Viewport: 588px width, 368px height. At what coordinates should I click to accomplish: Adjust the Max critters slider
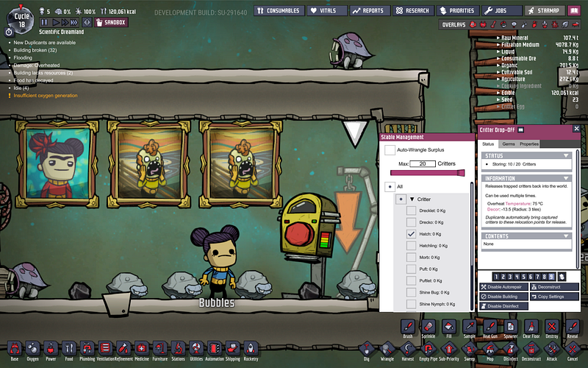[428, 173]
